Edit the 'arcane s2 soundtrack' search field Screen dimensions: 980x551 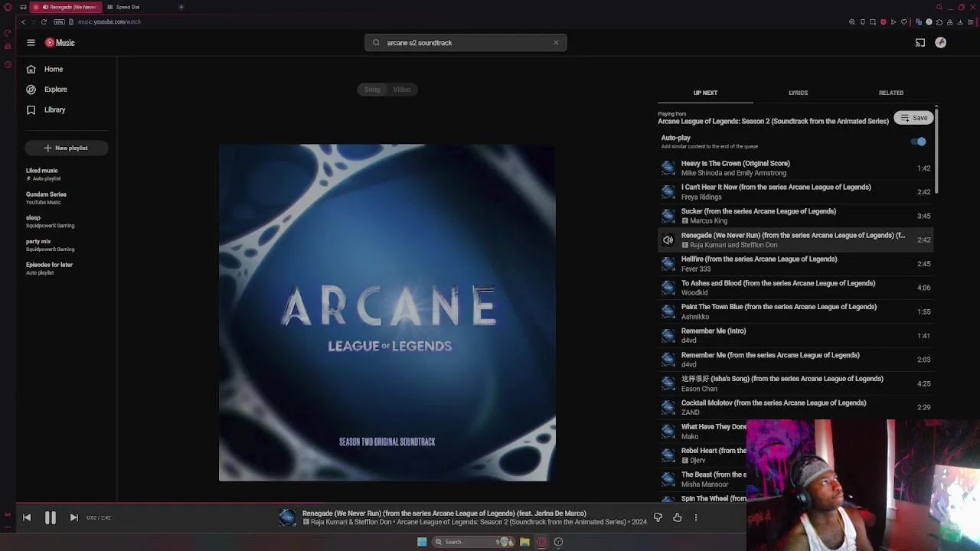(x=465, y=43)
